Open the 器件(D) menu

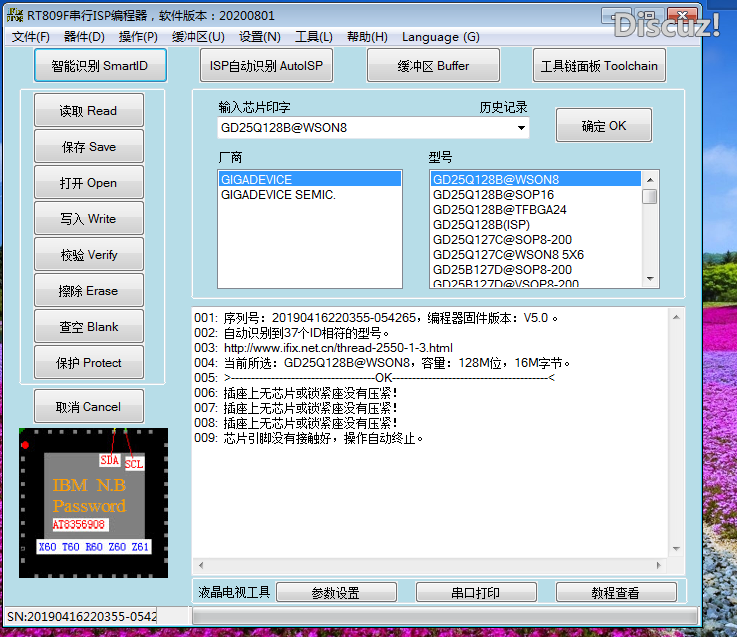[x=84, y=37]
